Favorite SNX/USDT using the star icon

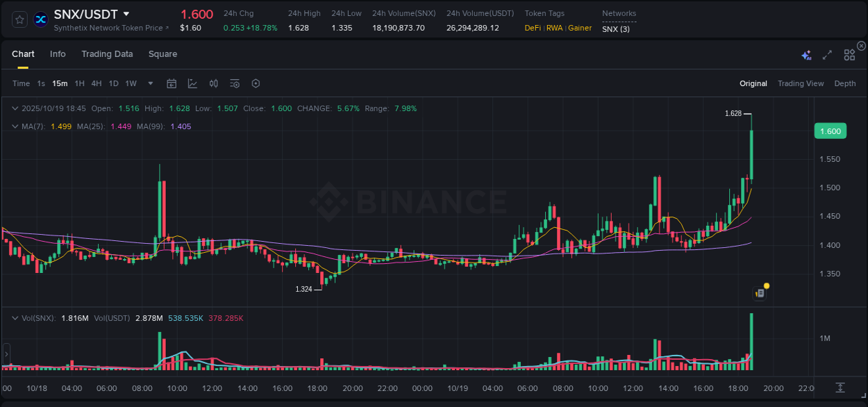tap(19, 19)
